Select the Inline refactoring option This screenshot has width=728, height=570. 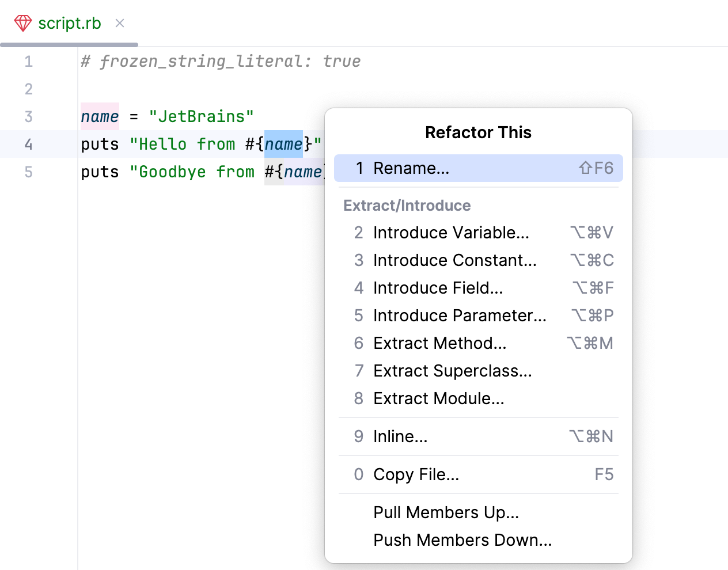[400, 436]
